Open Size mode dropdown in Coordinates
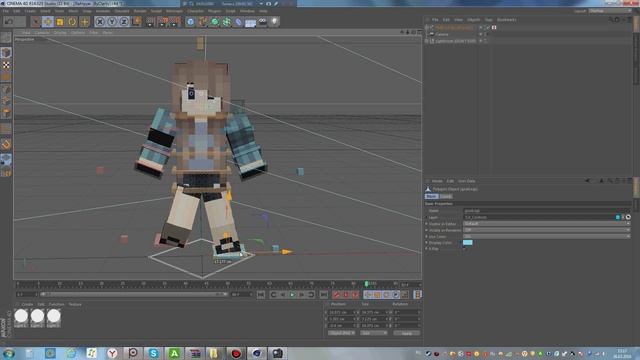Screen dimensions: 640x360 coord(373,333)
